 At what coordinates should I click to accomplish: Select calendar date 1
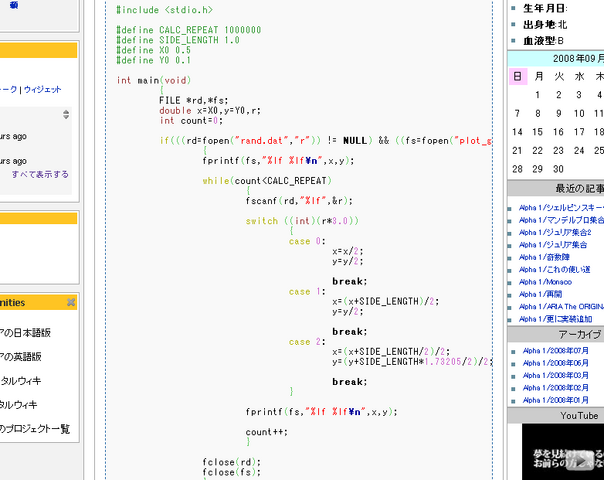point(538,95)
